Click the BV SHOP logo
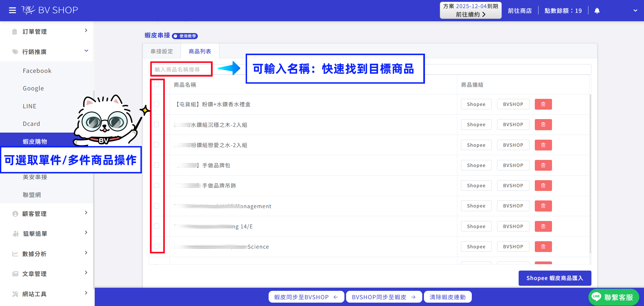This screenshot has height=306, width=644. click(50, 10)
